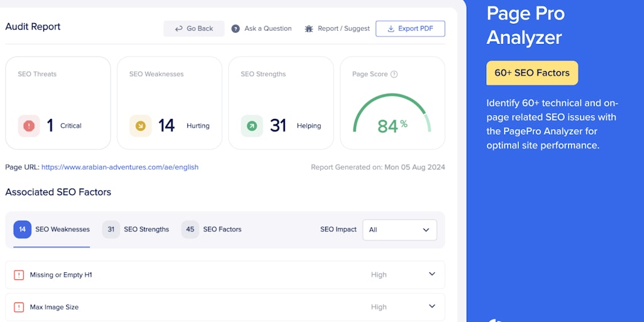Viewport: 644px width, 322px height.
Task: Click the green helping strengths icon
Action: 252,126
